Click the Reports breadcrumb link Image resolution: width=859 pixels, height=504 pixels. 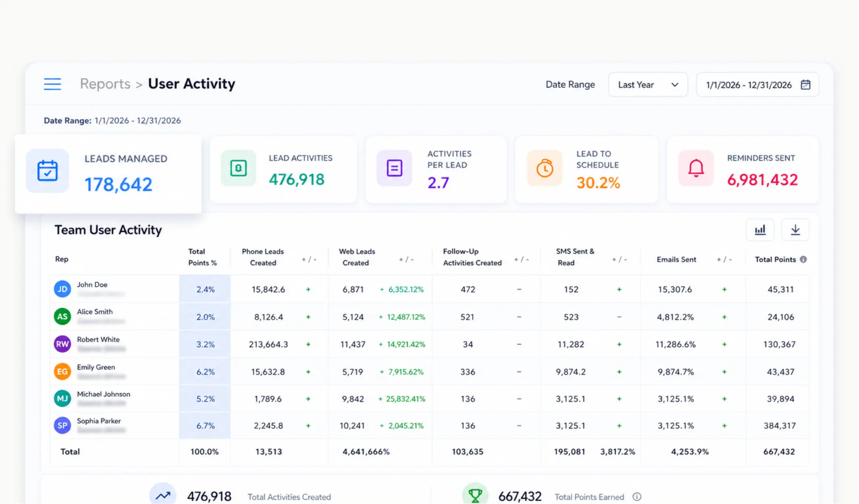click(105, 84)
